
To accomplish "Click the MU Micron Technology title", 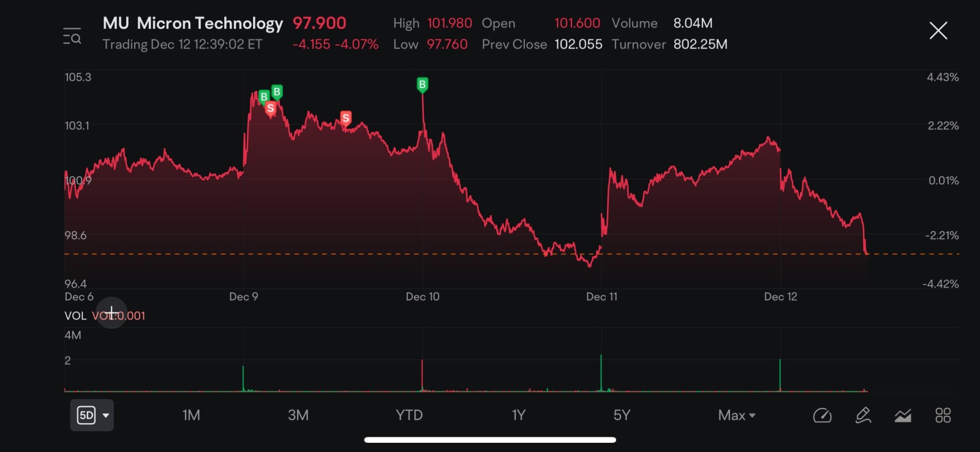I will 193,23.
